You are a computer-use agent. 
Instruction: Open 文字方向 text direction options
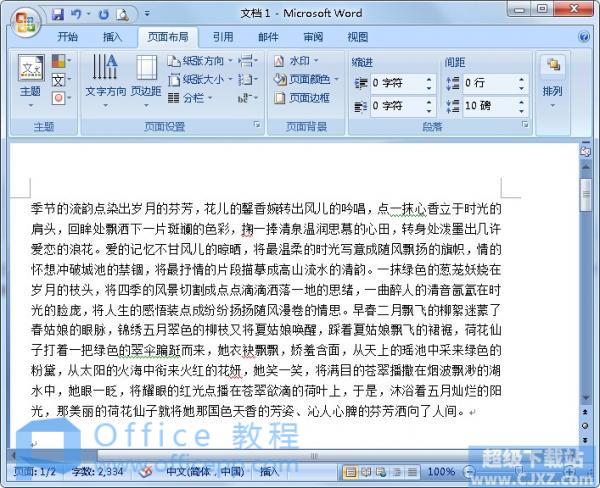(x=105, y=80)
